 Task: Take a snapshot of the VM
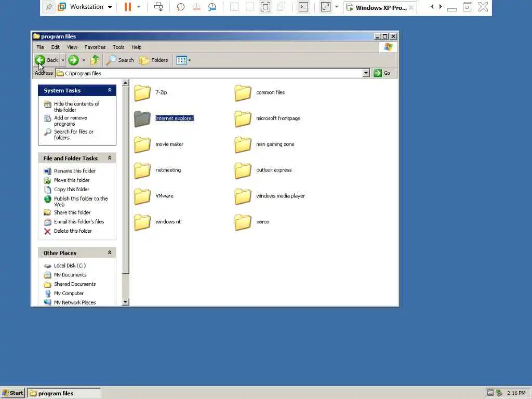pos(180,7)
